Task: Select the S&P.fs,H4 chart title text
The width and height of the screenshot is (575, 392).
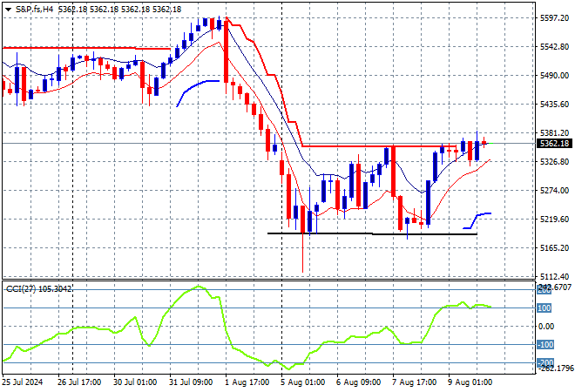Action: click(x=35, y=10)
